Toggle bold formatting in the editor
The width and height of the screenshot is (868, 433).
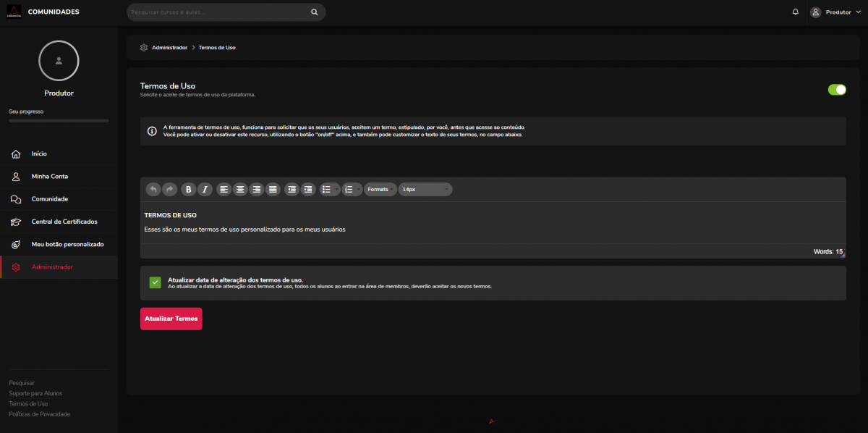[x=189, y=189]
